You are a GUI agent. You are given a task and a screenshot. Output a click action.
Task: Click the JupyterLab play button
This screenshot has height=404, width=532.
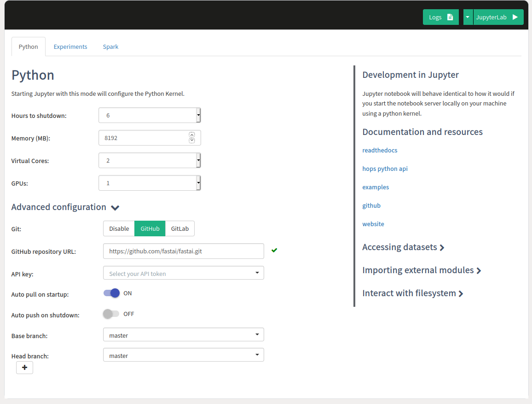[498, 17]
